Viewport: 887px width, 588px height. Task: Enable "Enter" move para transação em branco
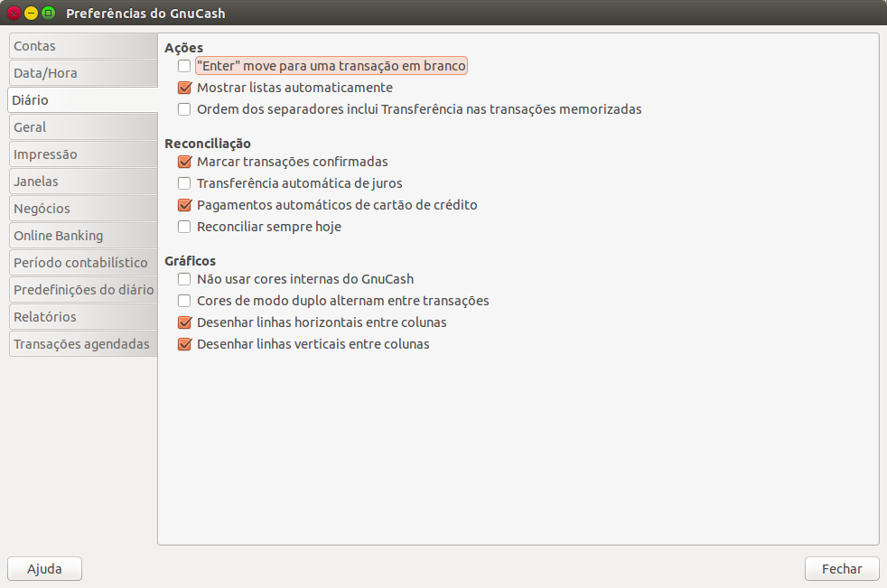184,66
